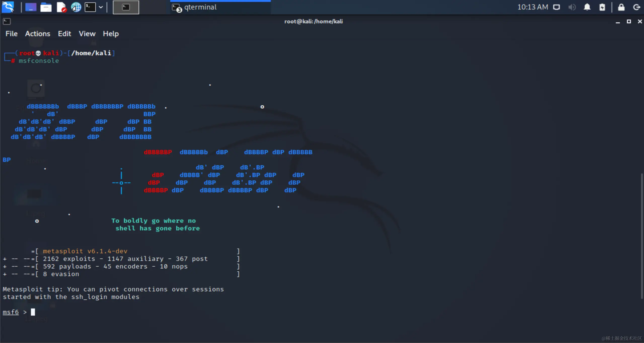The image size is (644, 343).
Task: Expand the terminal launcher dropdown arrow
Action: point(101,7)
